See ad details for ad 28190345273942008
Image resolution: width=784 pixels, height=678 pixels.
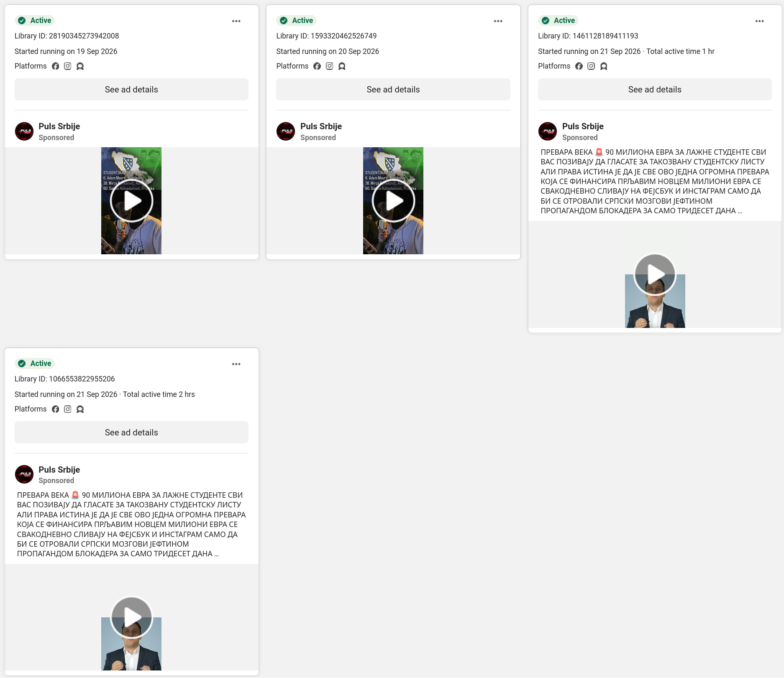pos(131,90)
